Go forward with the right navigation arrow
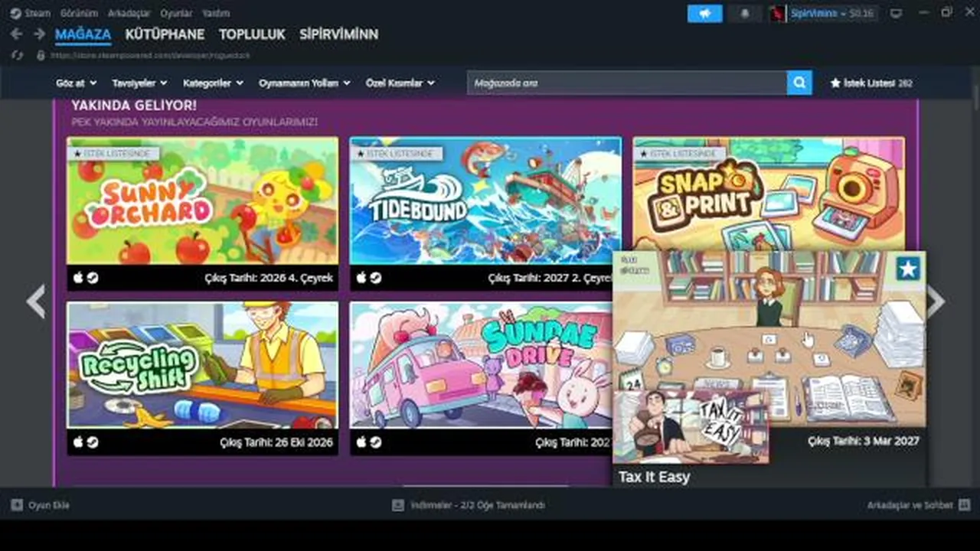This screenshot has height=551, width=980. 39,34
